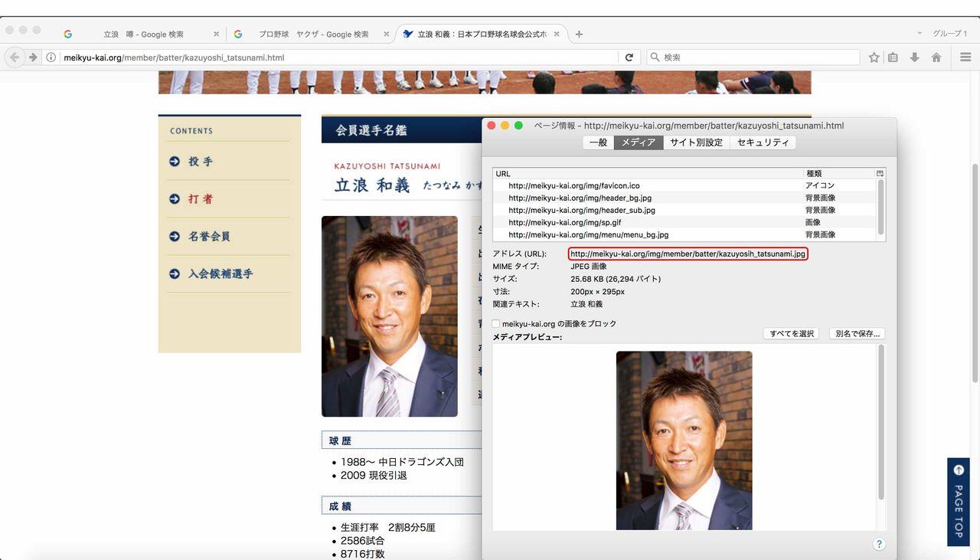Show bookmarks list from toolbar icon
Image resolution: width=980 pixels, height=560 pixels.
click(893, 57)
